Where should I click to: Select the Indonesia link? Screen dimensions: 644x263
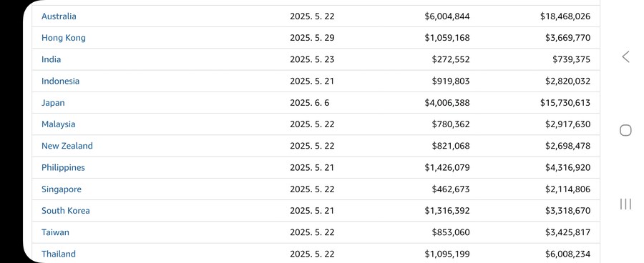(x=60, y=81)
